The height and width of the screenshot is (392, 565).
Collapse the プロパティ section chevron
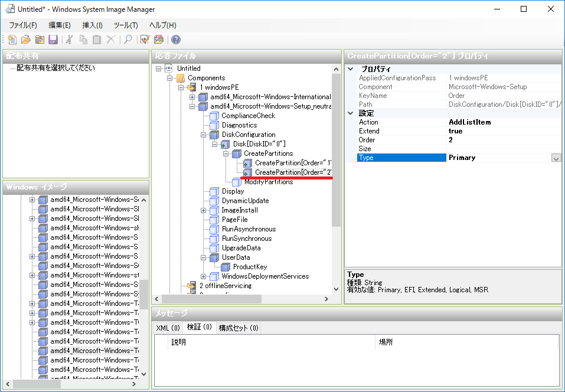click(351, 69)
